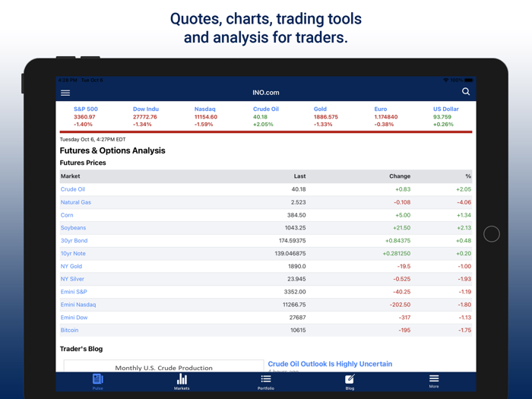Screen dimensions: 532x399
Task: Click the Change column header
Action: tap(400, 176)
